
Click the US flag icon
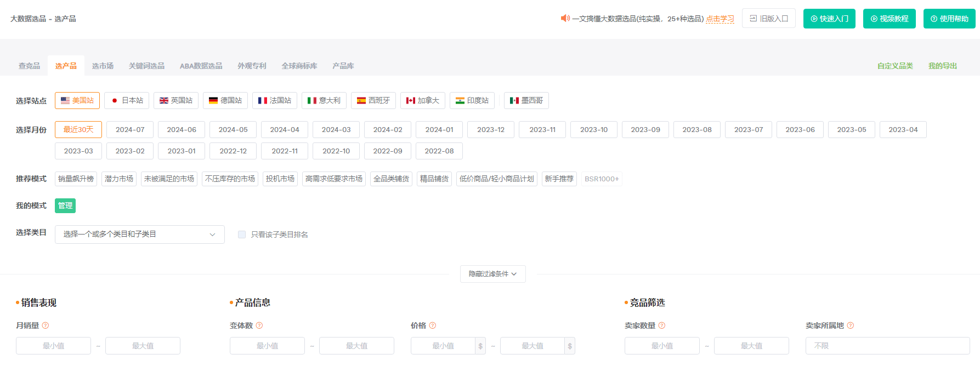pos(65,100)
